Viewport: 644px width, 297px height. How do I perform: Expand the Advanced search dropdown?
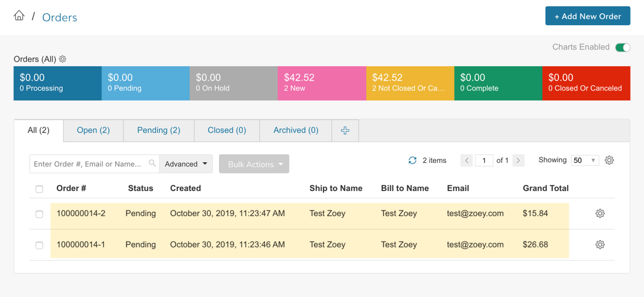click(x=186, y=164)
